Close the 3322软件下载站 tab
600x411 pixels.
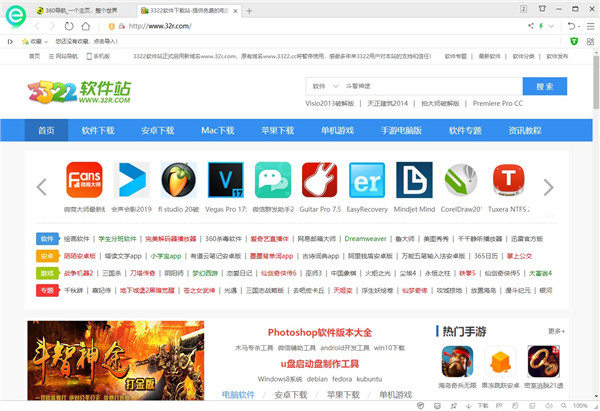pos(236,11)
